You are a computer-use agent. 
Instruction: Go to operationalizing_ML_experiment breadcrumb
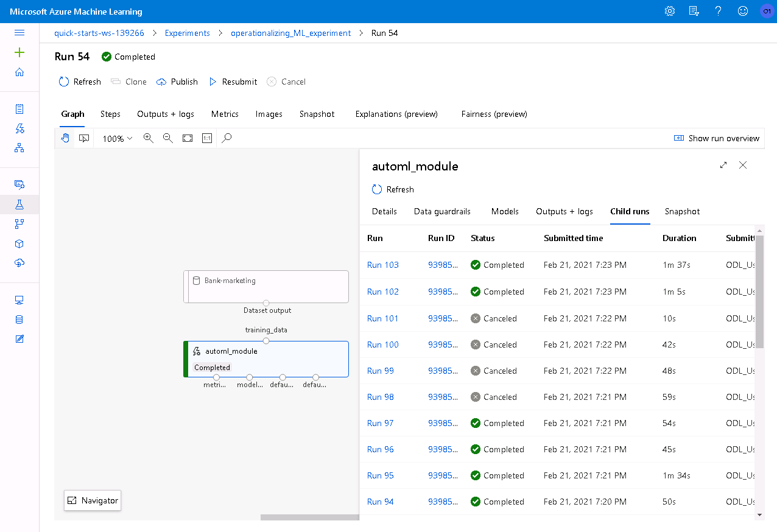pos(291,33)
